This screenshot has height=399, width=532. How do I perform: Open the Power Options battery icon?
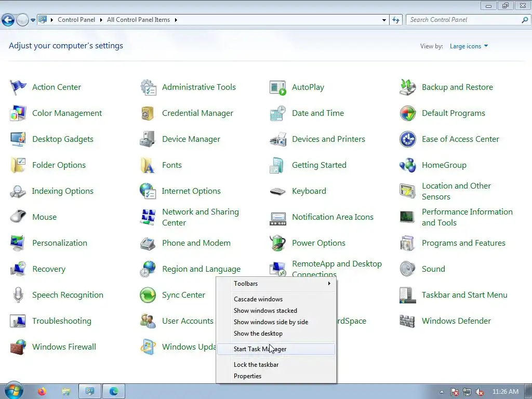277,243
